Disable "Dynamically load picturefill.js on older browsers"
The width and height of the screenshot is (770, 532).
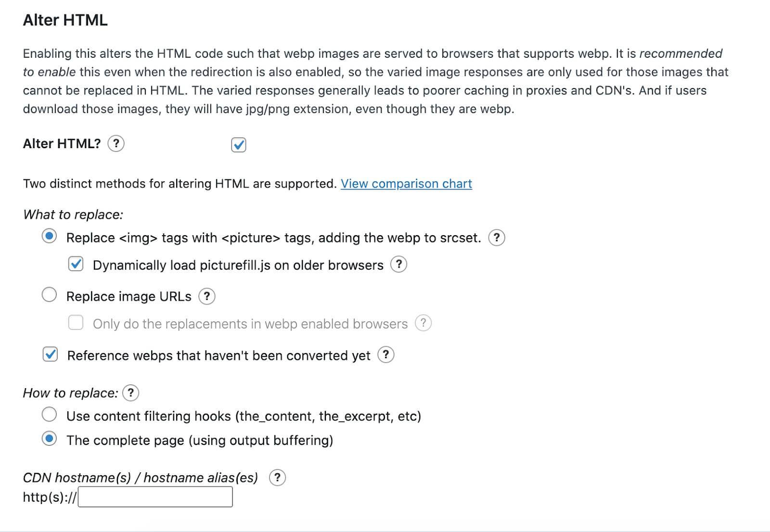click(x=76, y=264)
